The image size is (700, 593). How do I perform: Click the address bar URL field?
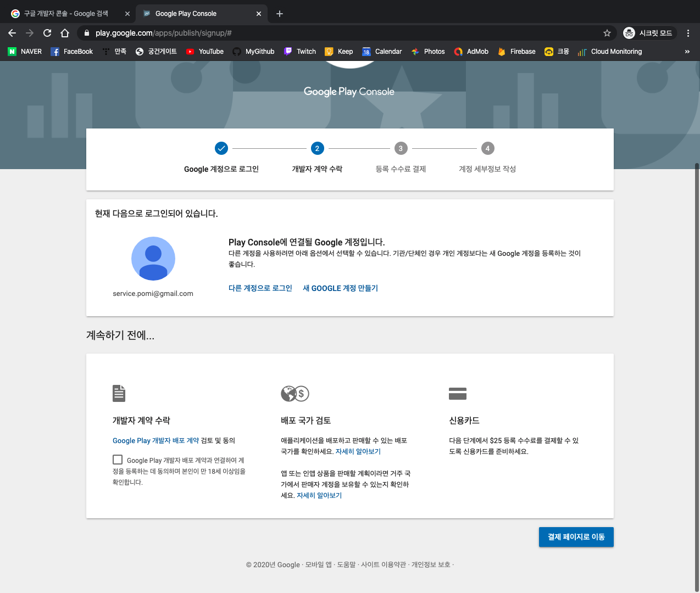point(346,33)
